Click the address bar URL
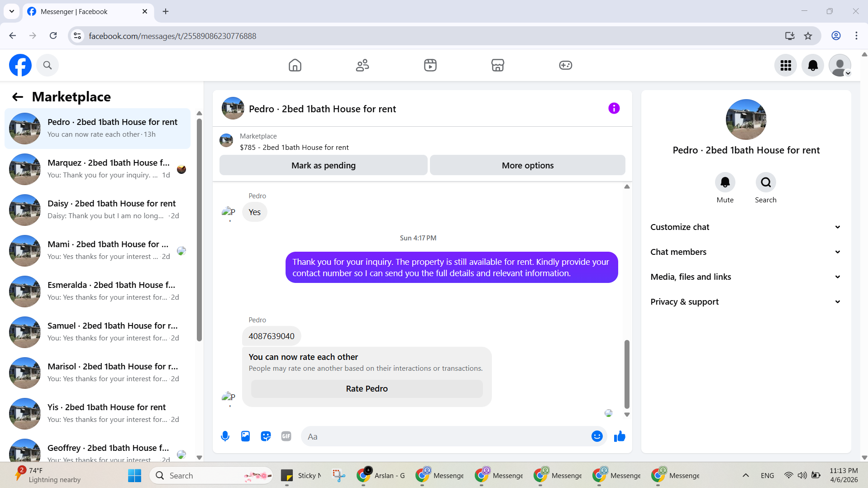Image resolution: width=868 pixels, height=488 pixels. [172, 36]
